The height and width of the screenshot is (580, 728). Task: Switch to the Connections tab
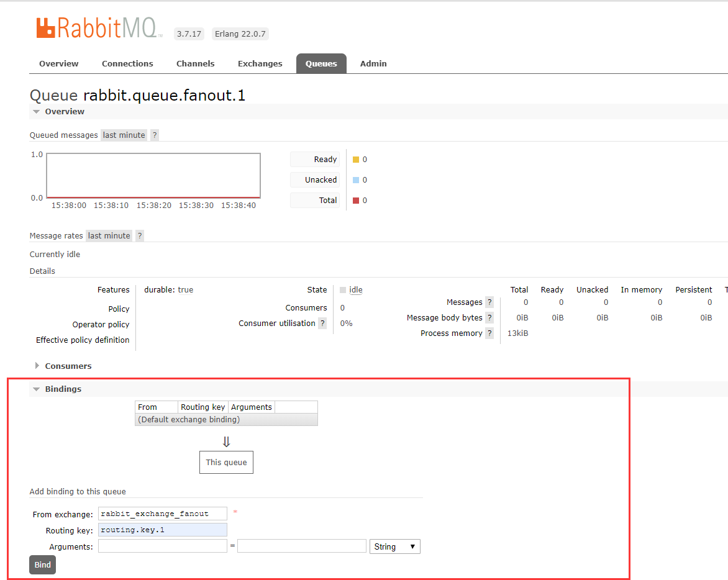coord(128,63)
